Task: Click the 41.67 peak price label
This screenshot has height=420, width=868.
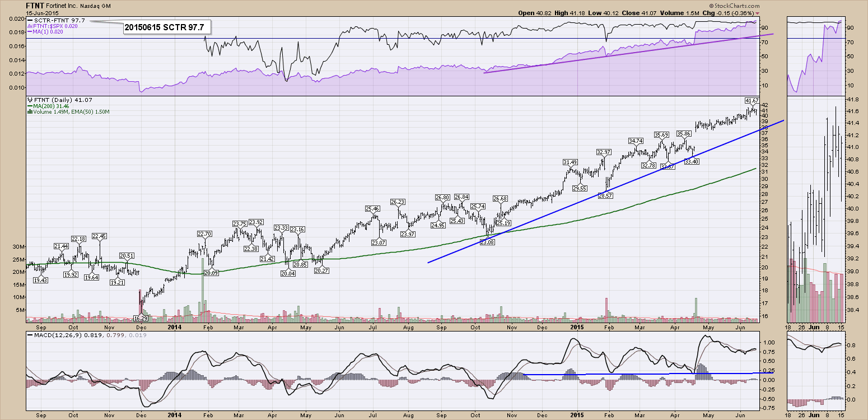Action: (x=752, y=100)
